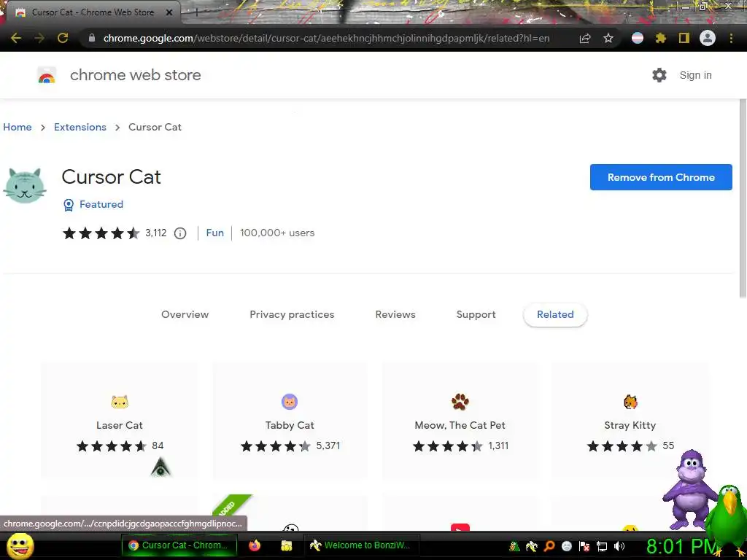747x560 pixels.
Task: Open Extensions breadcrumb link
Action: point(80,127)
